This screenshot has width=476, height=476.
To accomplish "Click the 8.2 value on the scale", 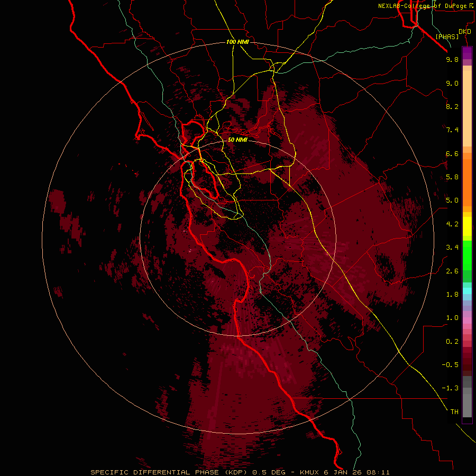I will pos(452,106).
